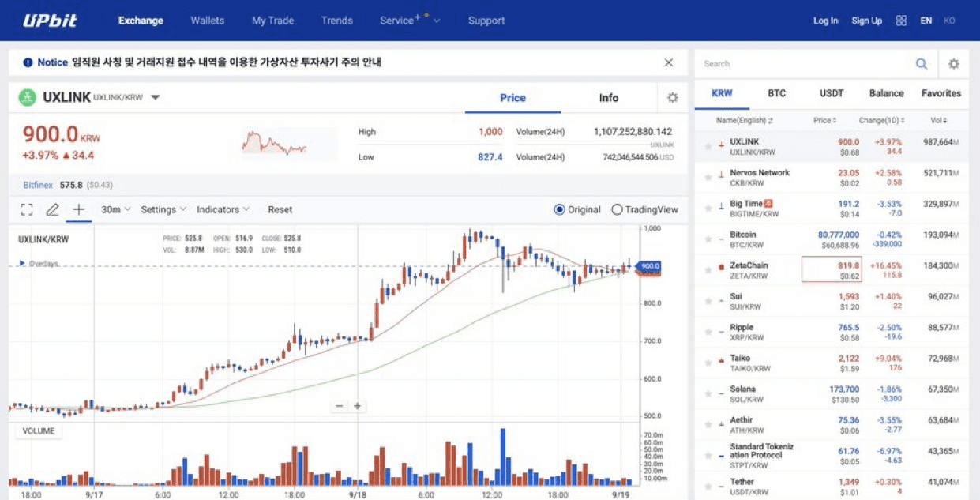Favorite star for Taiko row
The image size is (980, 500).
708,363
